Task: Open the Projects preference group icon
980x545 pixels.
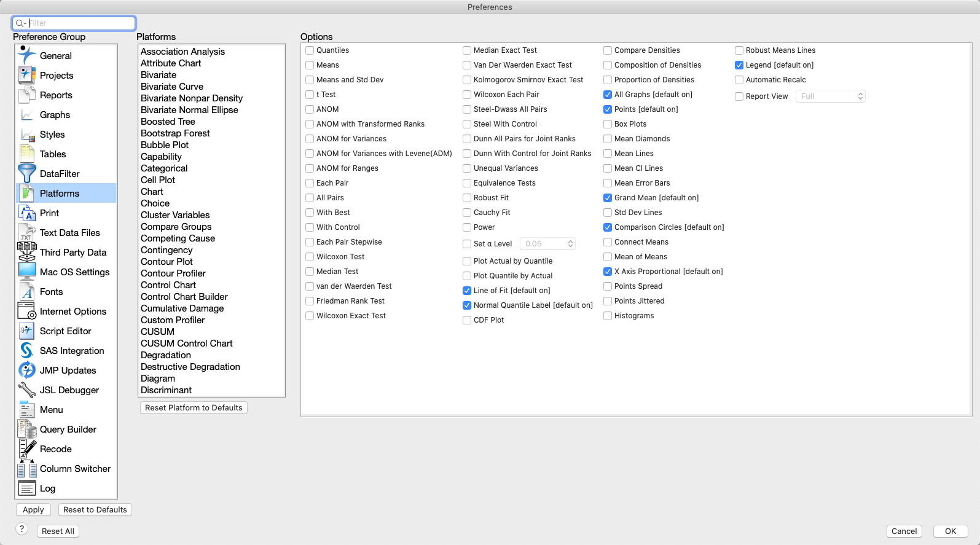Action: [26, 75]
